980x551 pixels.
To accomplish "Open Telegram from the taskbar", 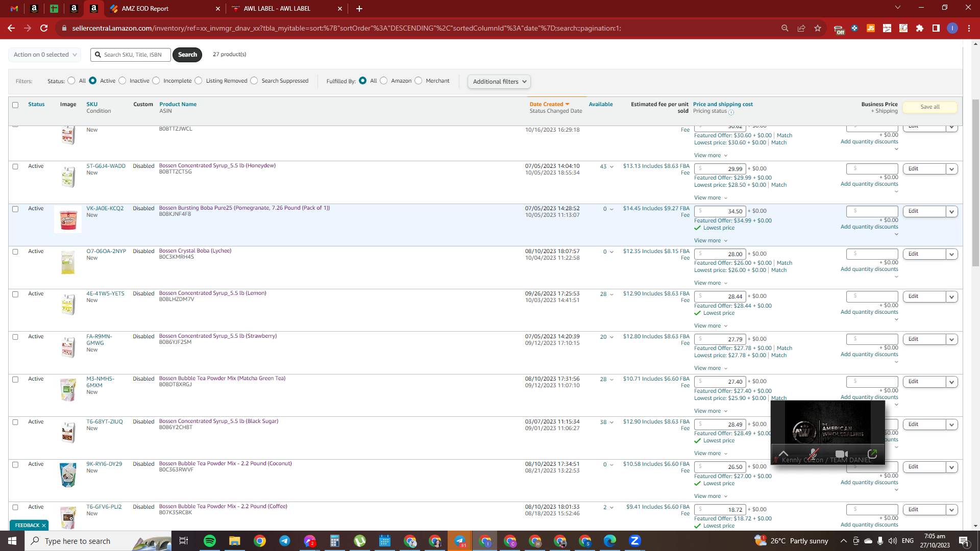I will tap(284, 541).
